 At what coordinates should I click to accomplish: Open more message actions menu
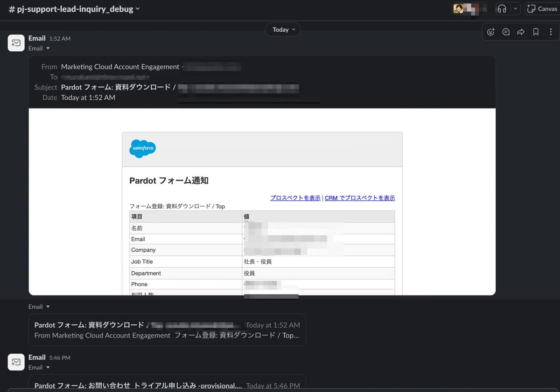click(x=551, y=32)
